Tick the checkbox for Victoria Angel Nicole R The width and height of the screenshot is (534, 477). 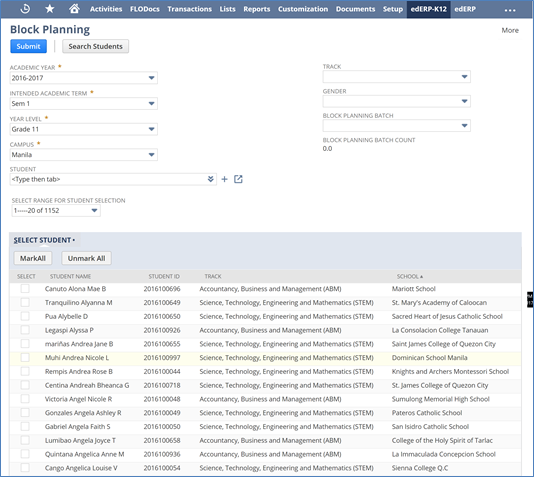click(25, 399)
